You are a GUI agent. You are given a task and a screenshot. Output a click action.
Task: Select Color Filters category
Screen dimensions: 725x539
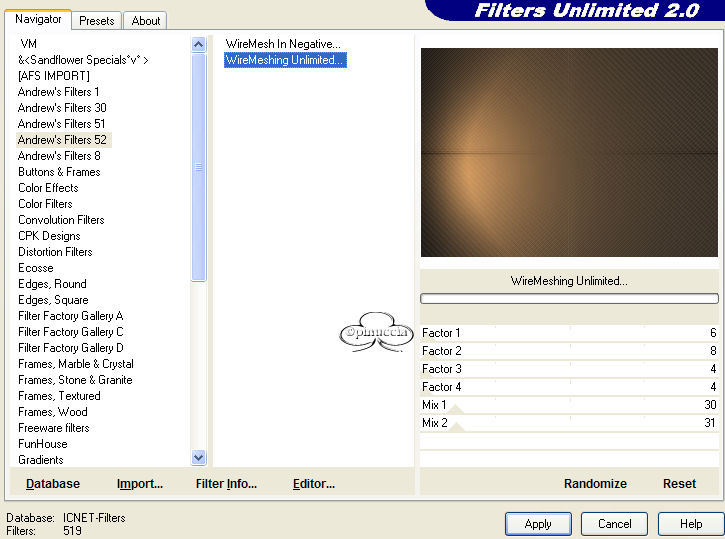45,204
